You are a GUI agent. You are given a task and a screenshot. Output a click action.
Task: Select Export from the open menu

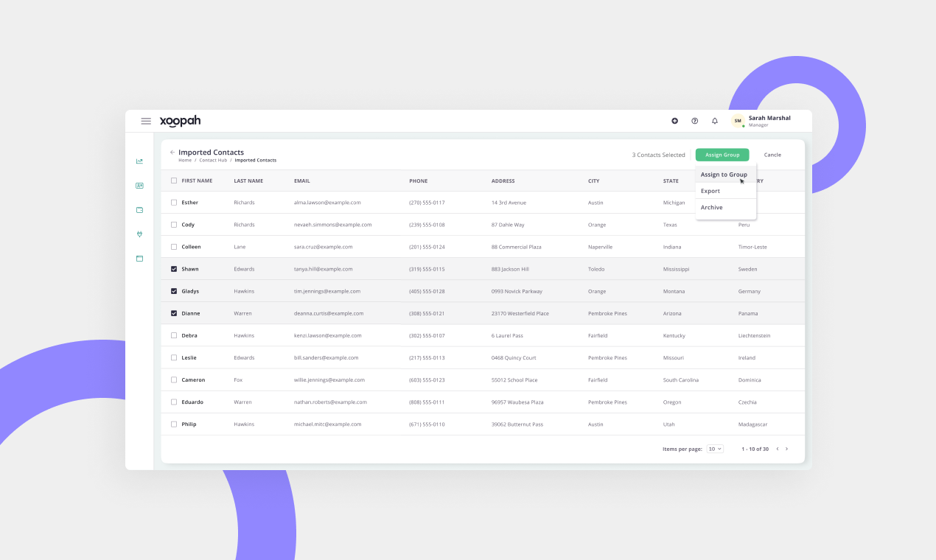(710, 191)
